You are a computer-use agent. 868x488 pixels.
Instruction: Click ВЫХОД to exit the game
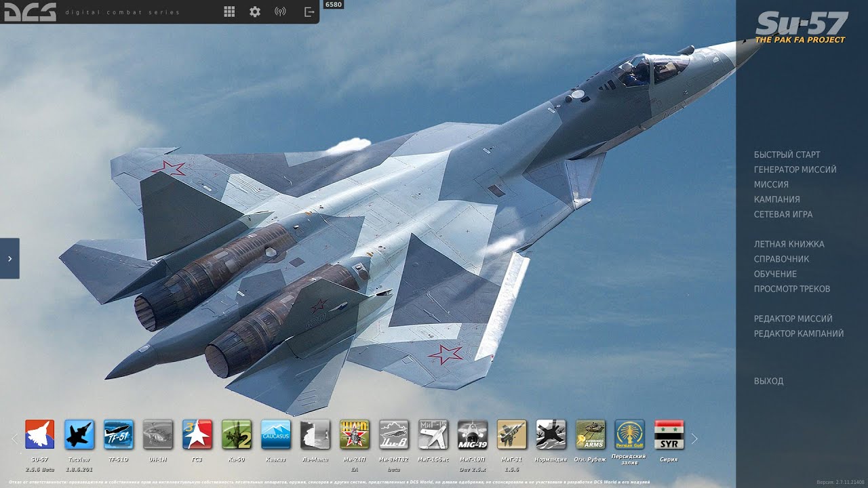point(768,381)
